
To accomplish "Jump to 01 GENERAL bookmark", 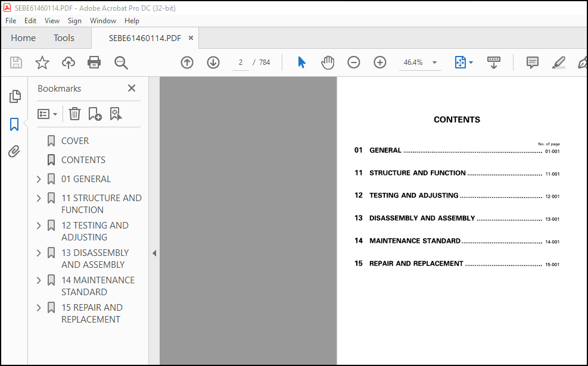I will 86,179.
